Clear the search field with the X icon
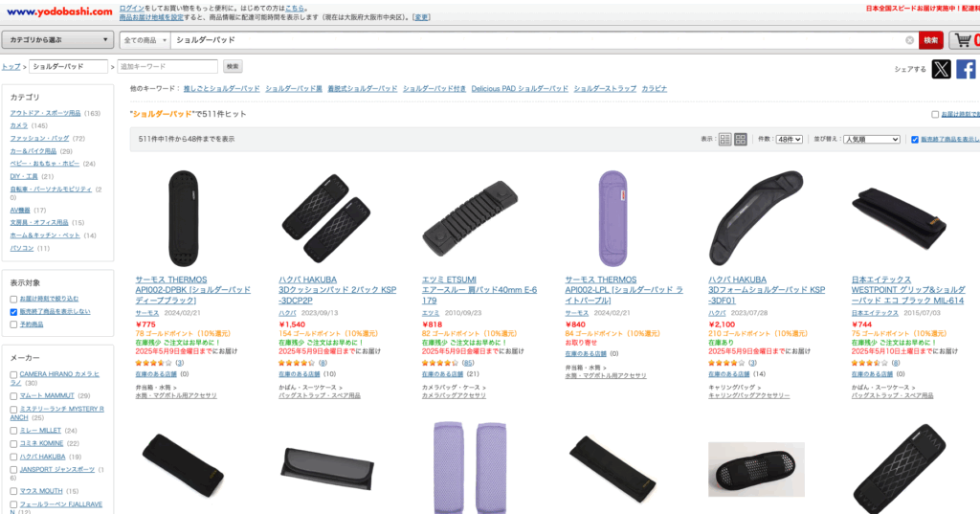The image size is (980, 514). [x=909, y=40]
